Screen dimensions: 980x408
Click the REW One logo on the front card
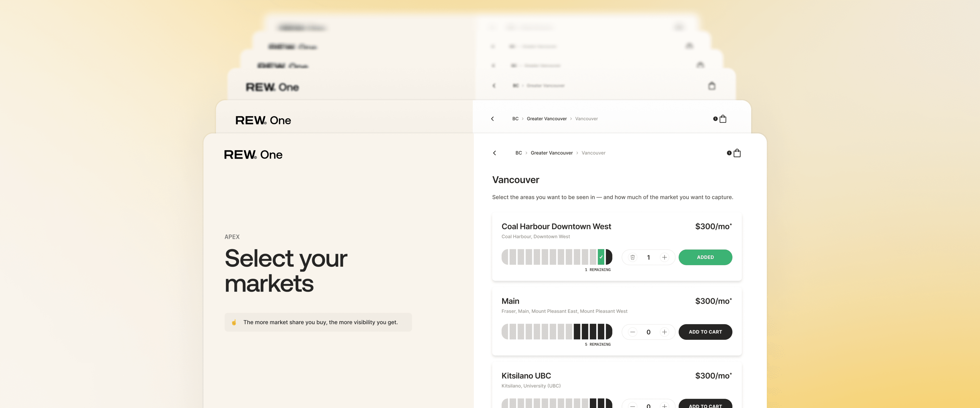coord(253,154)
